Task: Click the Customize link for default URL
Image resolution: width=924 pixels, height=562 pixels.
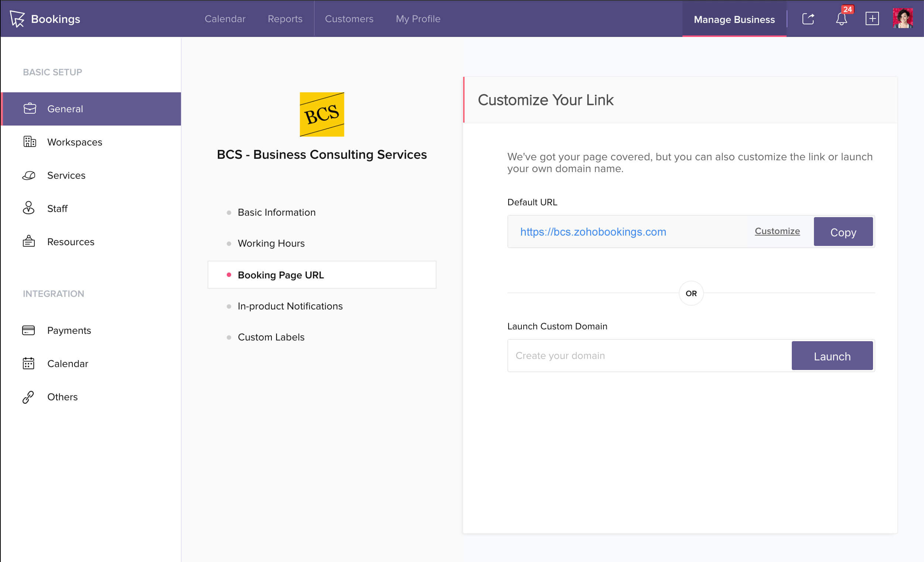Action: pyautogui.click(x=777, y=231)
